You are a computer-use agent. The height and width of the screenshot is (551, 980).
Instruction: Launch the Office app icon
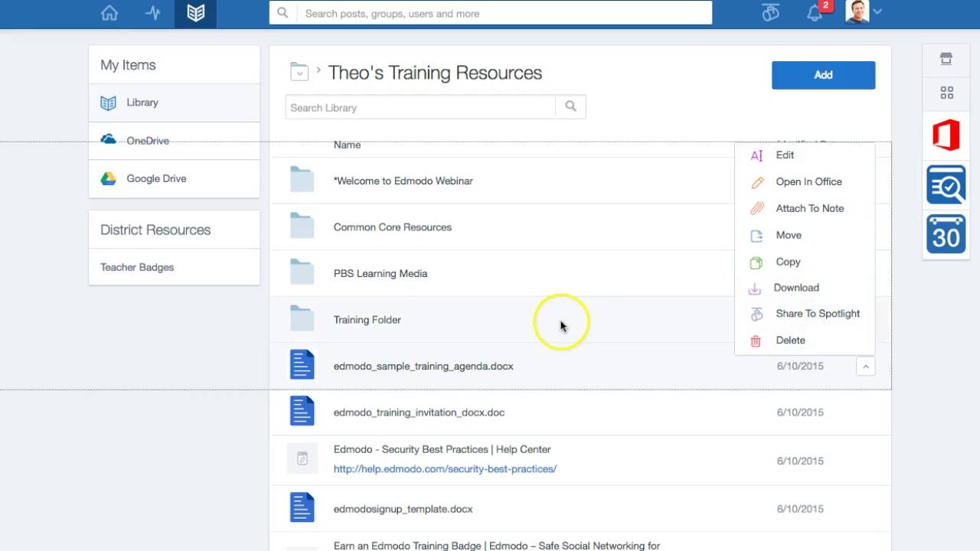click(x=946, y=135)
